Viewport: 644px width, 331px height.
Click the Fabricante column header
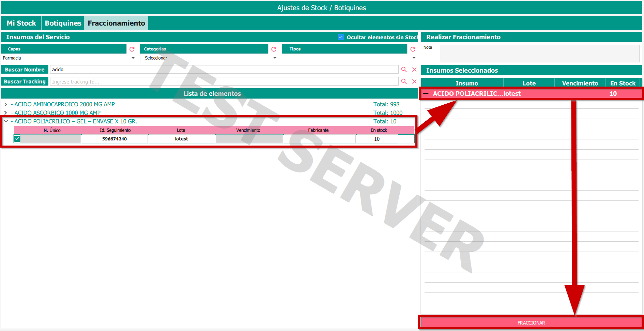318,130
